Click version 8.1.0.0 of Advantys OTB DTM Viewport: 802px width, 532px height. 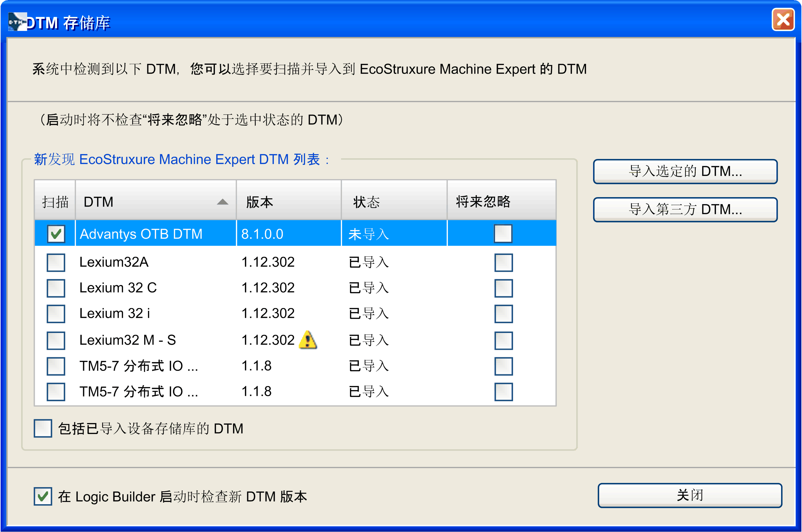coord(262,234)
